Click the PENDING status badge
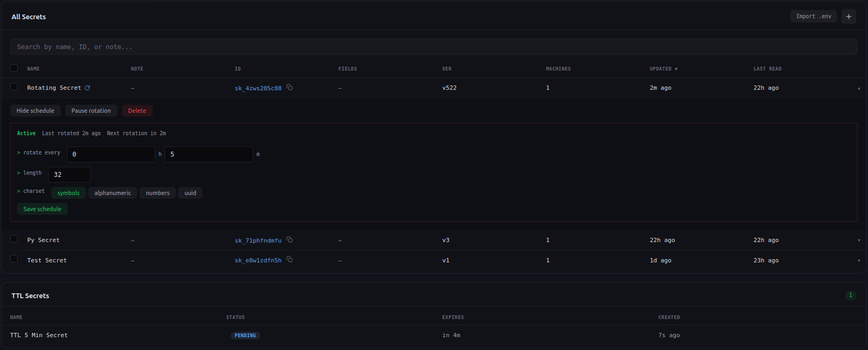 pyautogui.click(x=245, y=336)
